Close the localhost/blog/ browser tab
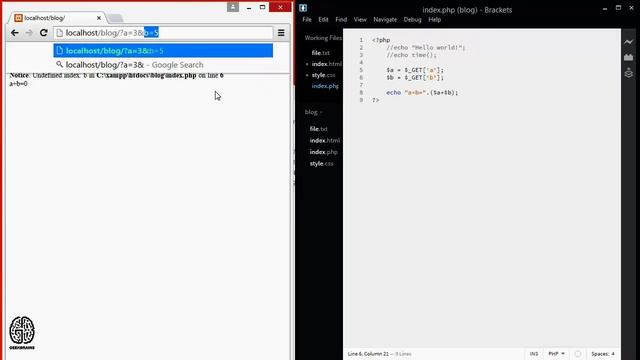Screen dimensions: 640x360 99,18
